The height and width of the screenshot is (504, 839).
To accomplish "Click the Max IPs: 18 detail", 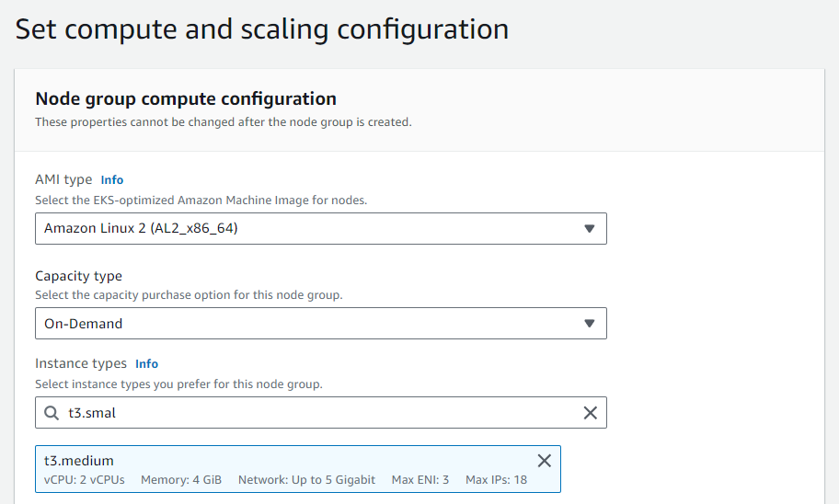I will point(496,480).
